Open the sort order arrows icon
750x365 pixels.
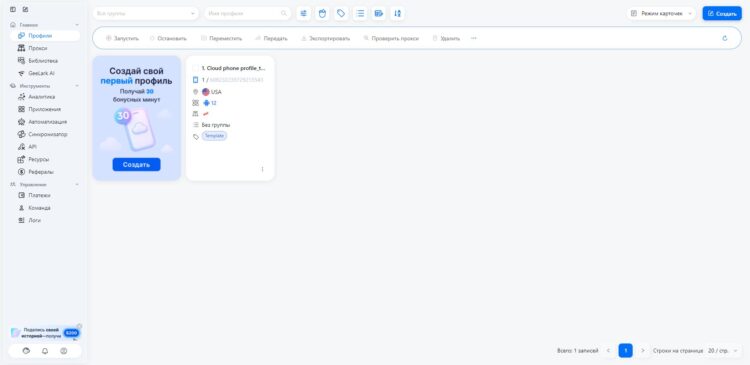click(397, 13)
